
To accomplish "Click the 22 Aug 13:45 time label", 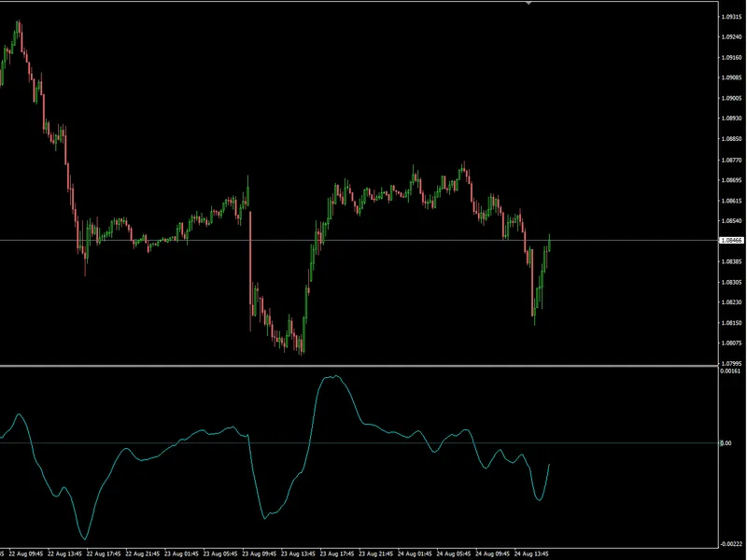I will tap(64, 554).
